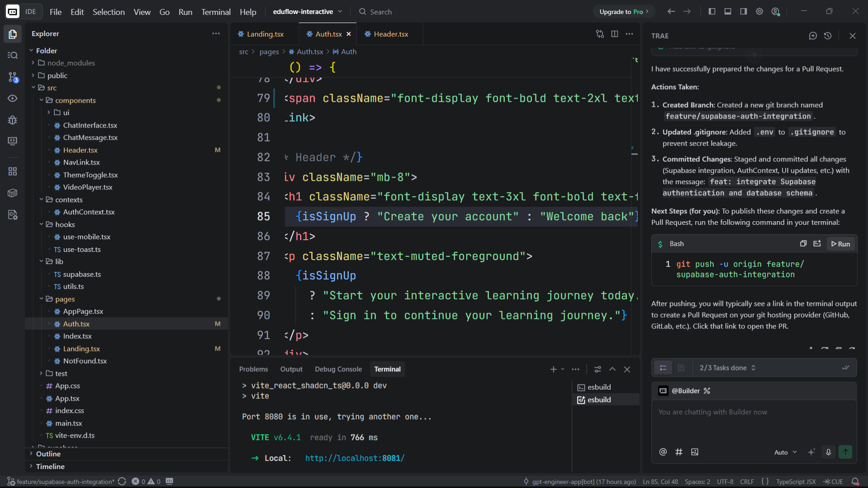Toggle voice input microphone

pos(829,452)
